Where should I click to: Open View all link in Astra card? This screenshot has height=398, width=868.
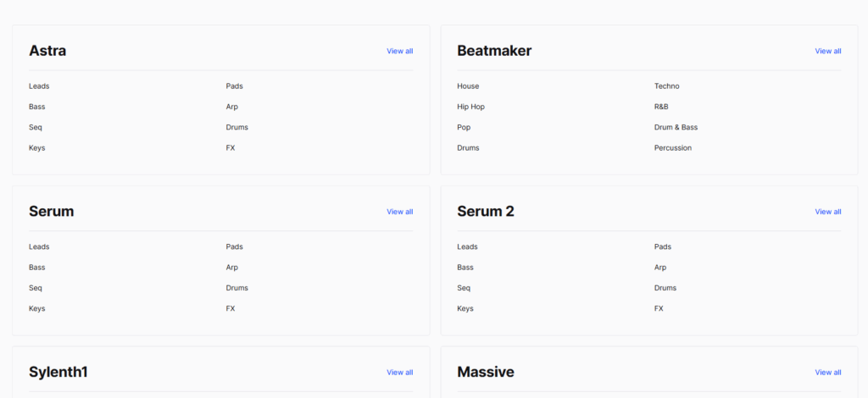point(400,51)
